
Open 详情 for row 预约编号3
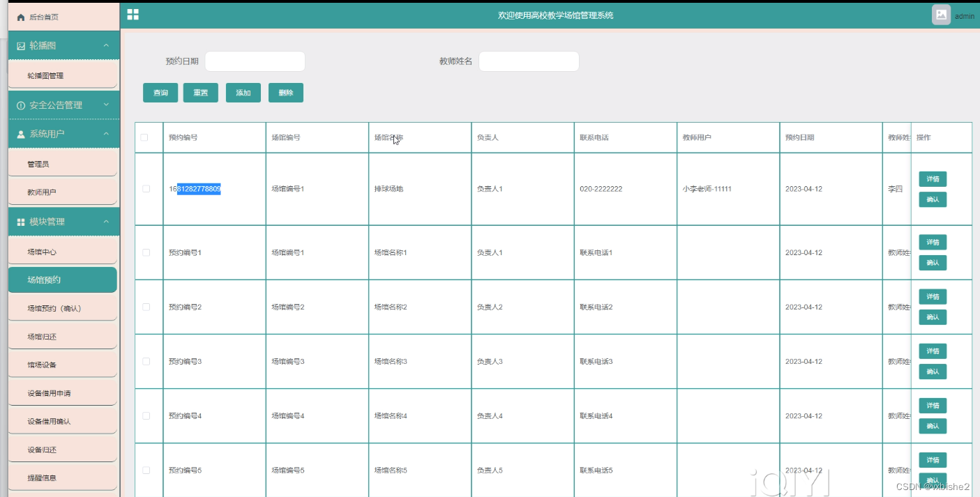pyautogui.click(x=933, y=351)
